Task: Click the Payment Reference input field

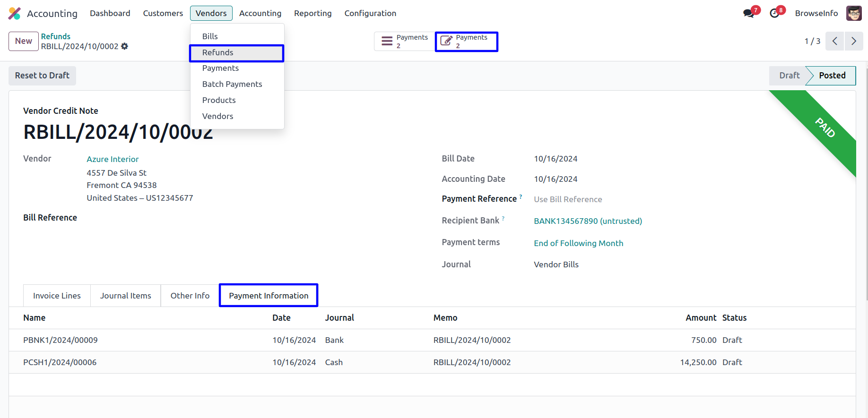Action: (615, 199)
